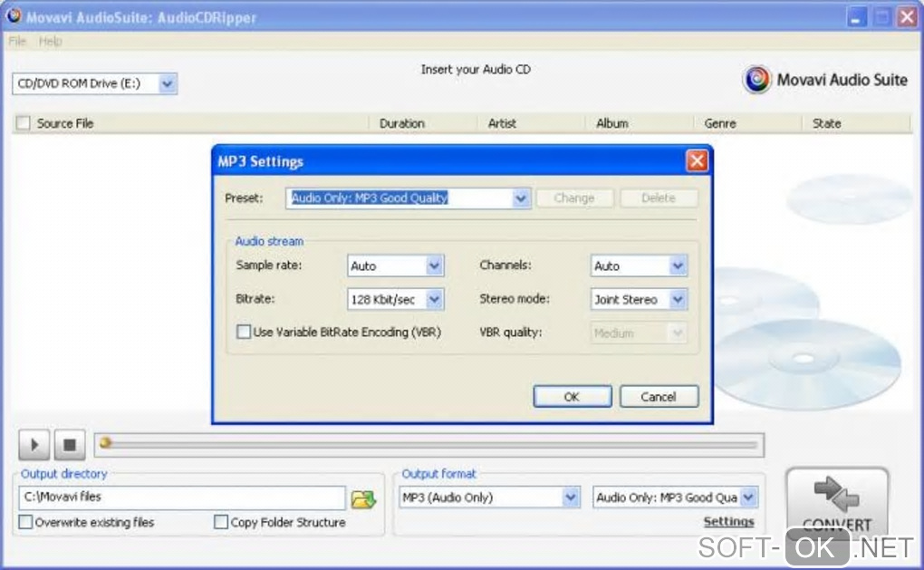Open the Help menu
924x570 pixels.
click(50, 42)
